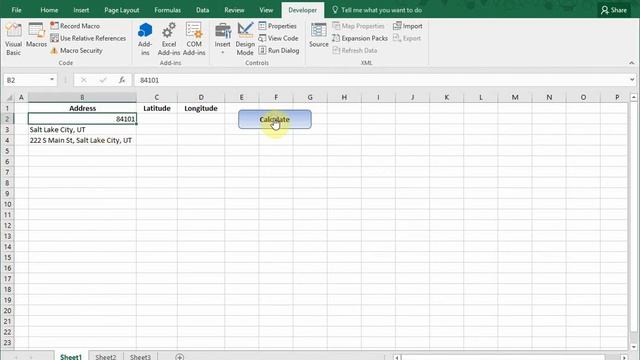Click Run Dialog
Screen dimensions: 640x360
(x=279, y=51)
